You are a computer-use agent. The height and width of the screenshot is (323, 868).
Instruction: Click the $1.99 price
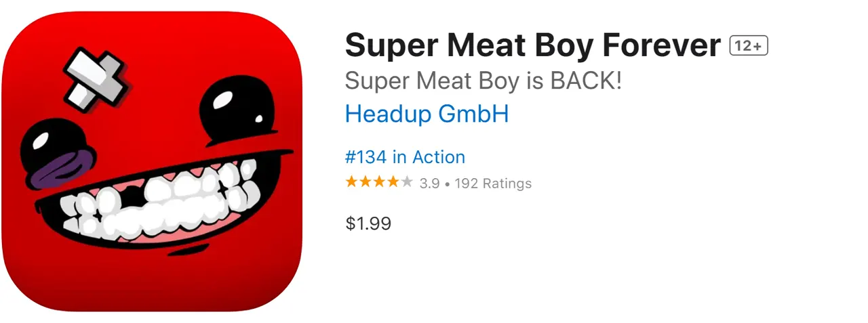click(368, 223)
